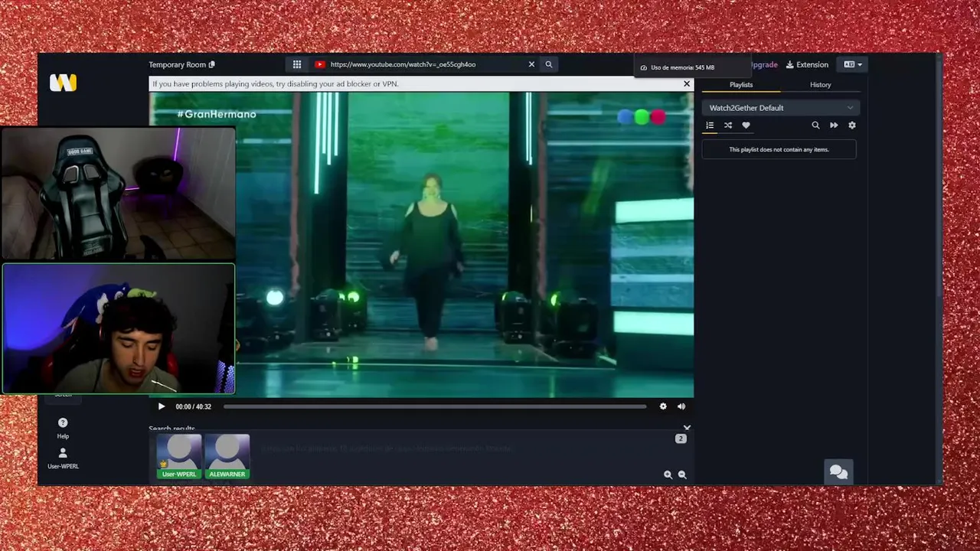The width and height of the screenshot is (980, 551).
Task: Search with the magnifier beside URL bar
Action: (548, 64)
